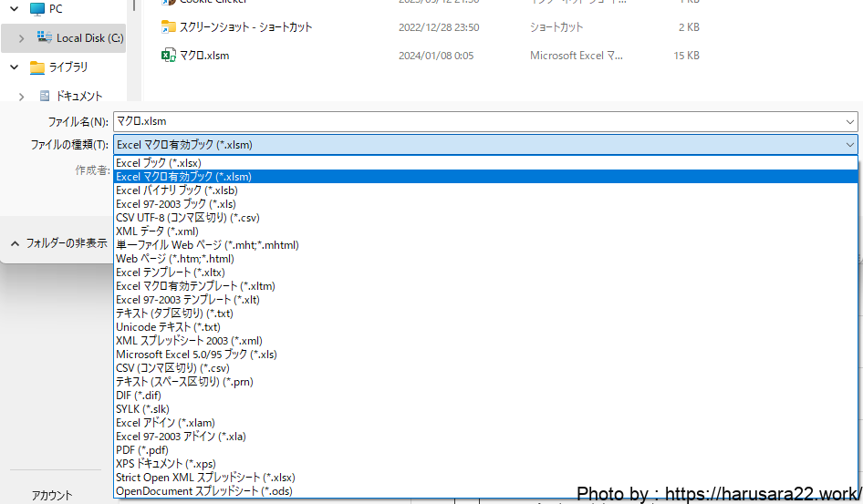Select Excel ブック (*.xlsx) file type
This screenshot has height=504, width=863.
coord(159,163)
